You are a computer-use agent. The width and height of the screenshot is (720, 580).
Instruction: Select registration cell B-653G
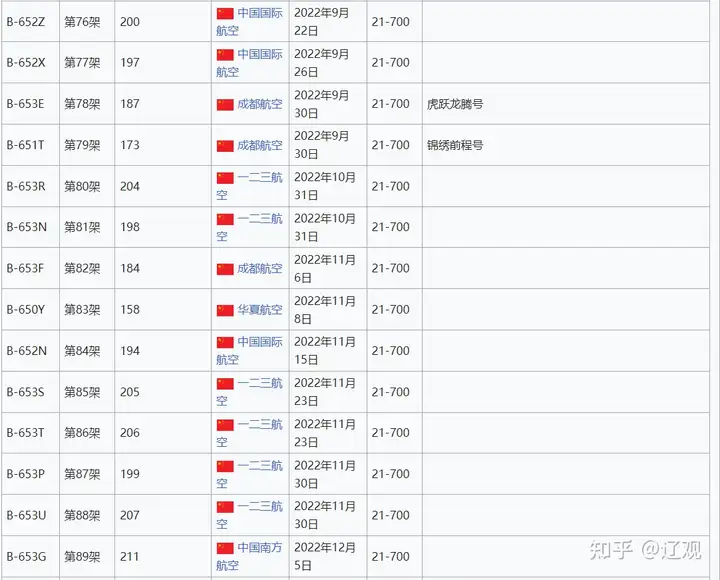tap(30, 556)
